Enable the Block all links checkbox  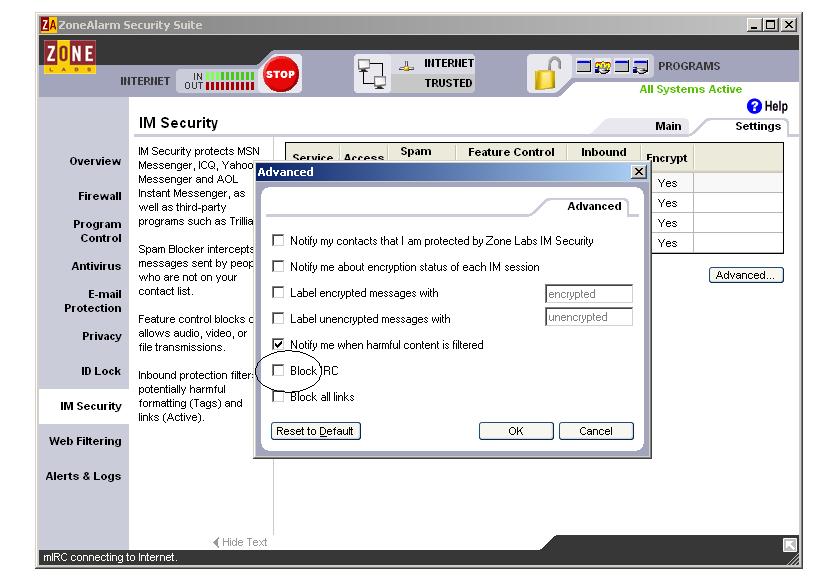click(x=278, y=396)
